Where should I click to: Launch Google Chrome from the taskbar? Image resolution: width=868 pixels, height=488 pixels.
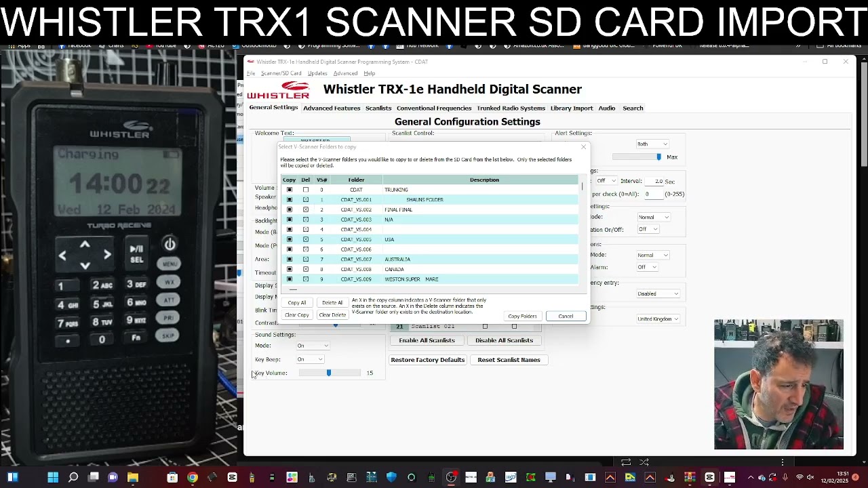point(193,477)
